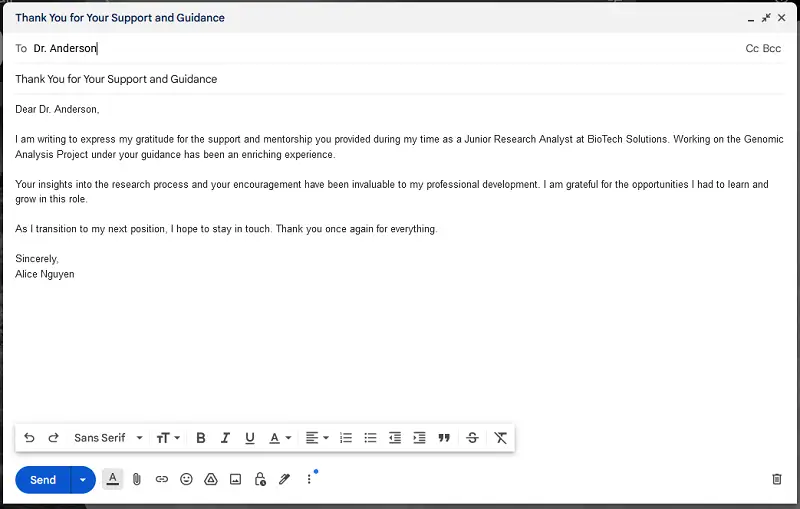800x509 pixels.
Task: Click the 'Sincerely,' closing line
Action: pos(37,259)
